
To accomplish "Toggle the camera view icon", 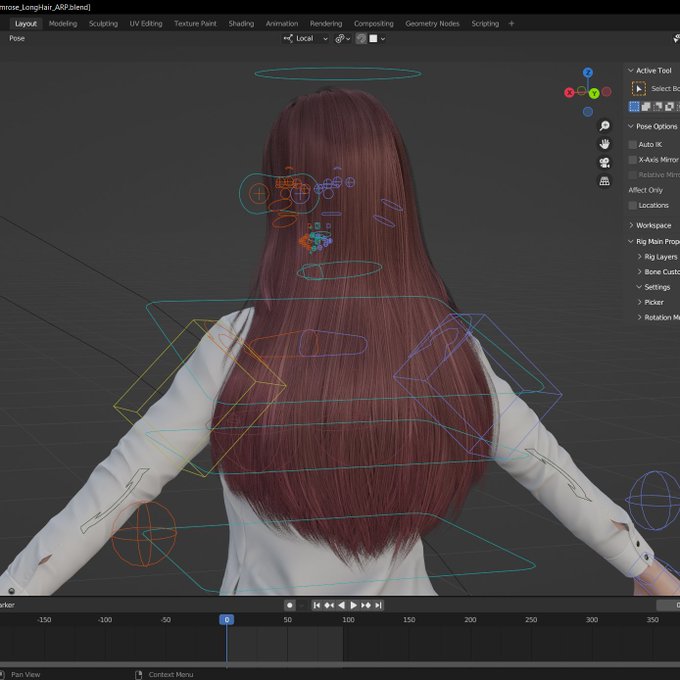I will click(605, 163).
